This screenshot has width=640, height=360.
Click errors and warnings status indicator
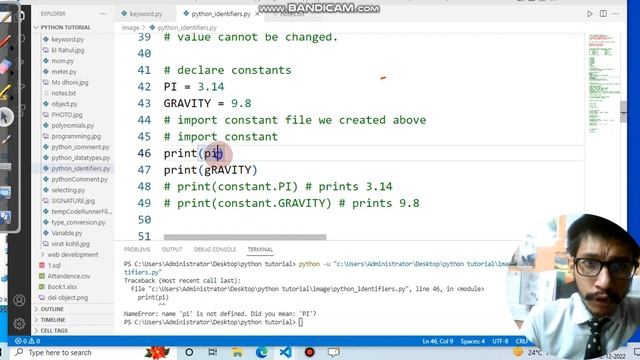(x=27, y=341)
